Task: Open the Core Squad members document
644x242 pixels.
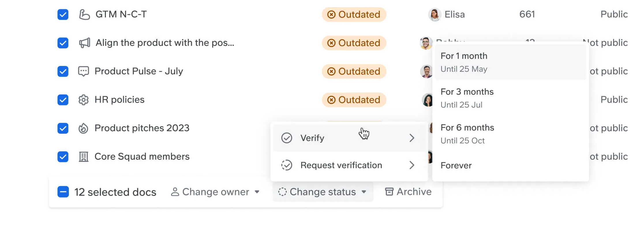Action: tap(142, 156)
